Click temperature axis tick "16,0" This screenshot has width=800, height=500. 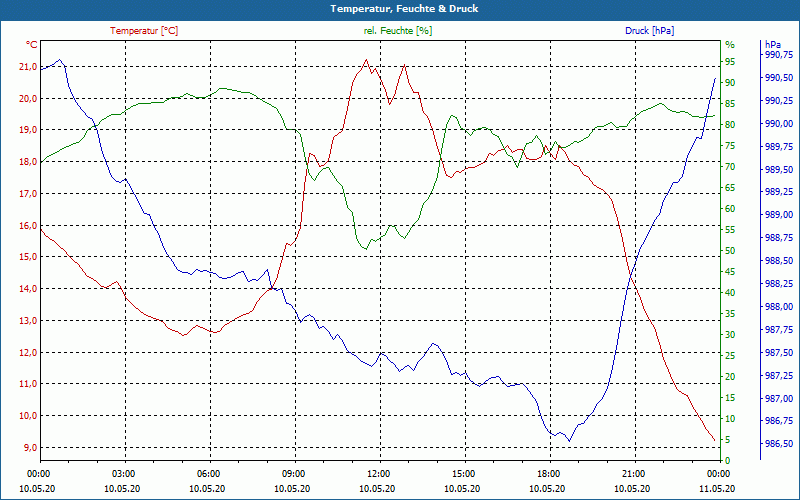click(29, 226)
